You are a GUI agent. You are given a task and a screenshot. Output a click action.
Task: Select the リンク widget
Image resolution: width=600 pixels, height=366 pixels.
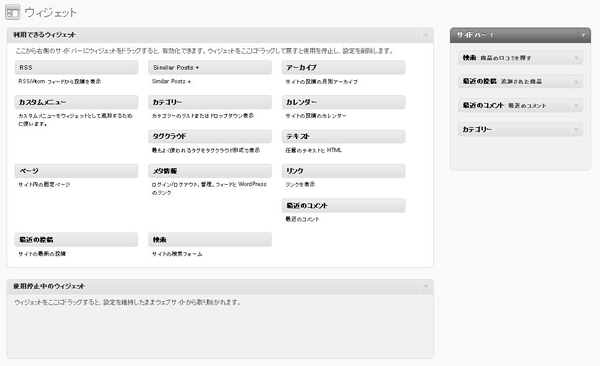tap(344, 171)
